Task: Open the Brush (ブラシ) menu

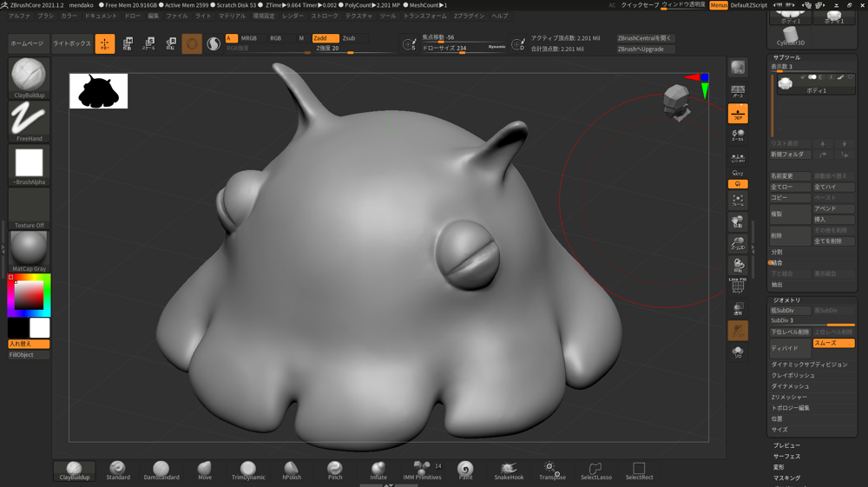Action: (x=45, y=16)
